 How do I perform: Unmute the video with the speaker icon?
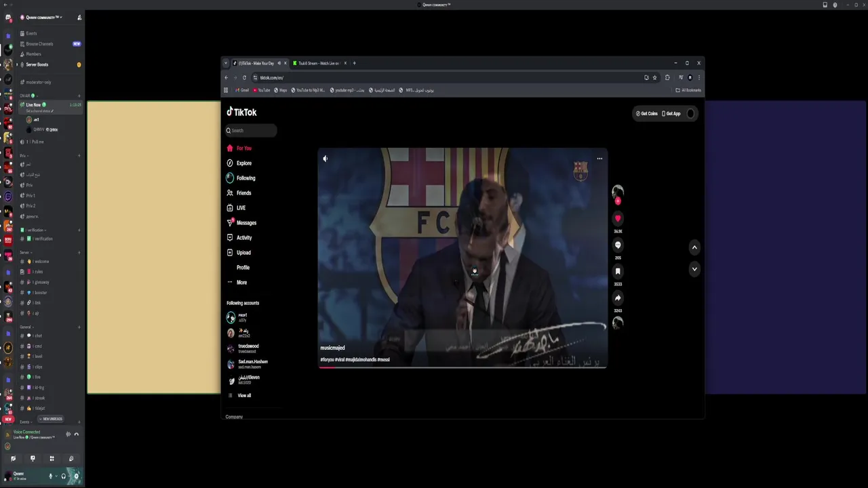click(325, 159)
